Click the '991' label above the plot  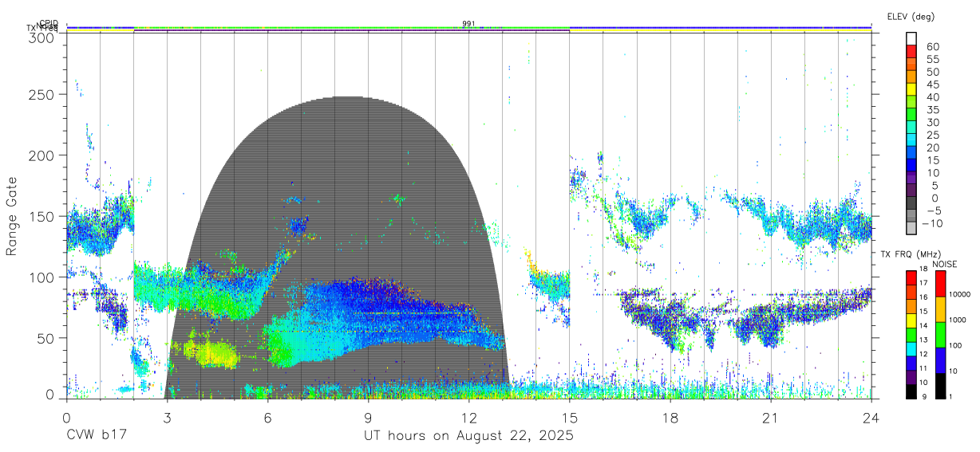click(468, 24)
